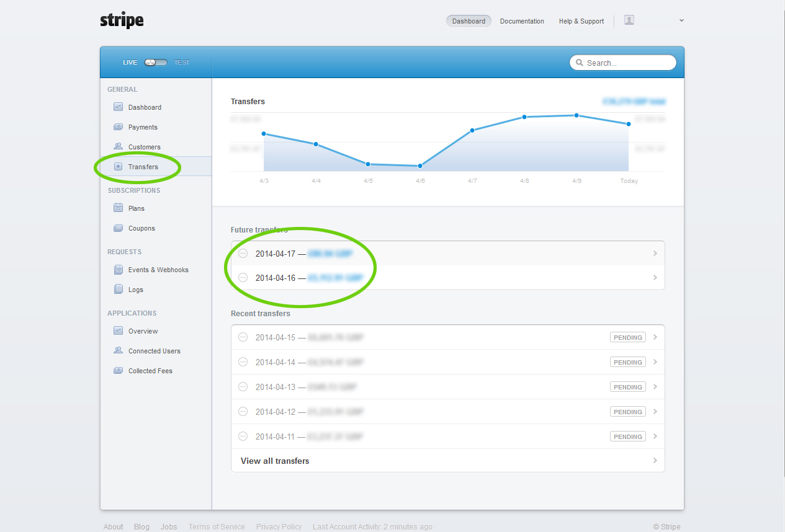Click the Connected Users icon
Screen dimensions: 785x532
coord(118,350)
